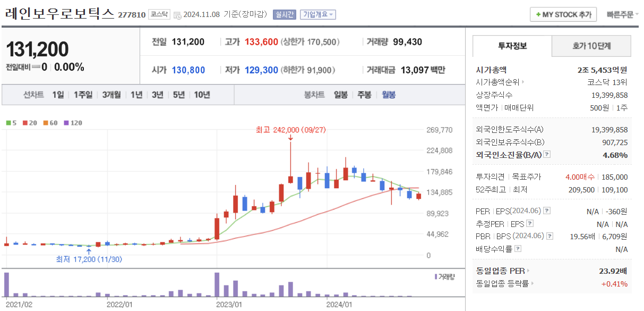
Task: Switch the candle chart to 월봉
Action: tap(389, 95)
